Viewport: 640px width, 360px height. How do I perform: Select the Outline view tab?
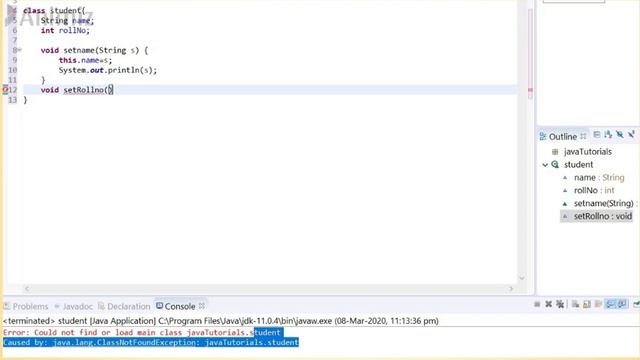tap(558, 136)
